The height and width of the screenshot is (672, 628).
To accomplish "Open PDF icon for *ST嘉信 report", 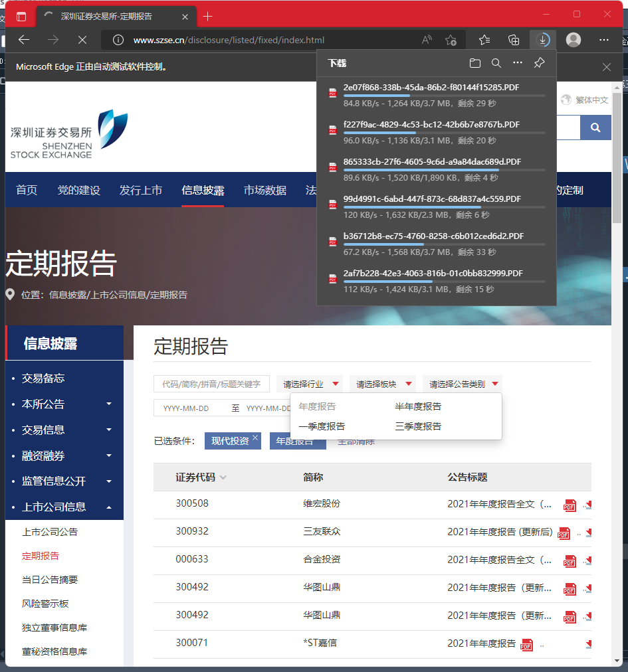I will 526,645.
